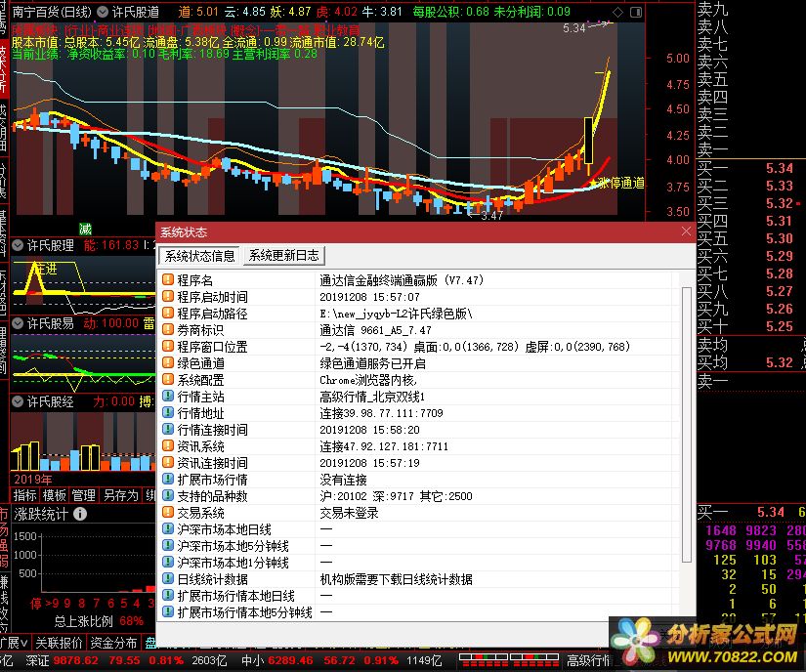Click the 高级行情 label in status bar

click(x=588, y=660)
